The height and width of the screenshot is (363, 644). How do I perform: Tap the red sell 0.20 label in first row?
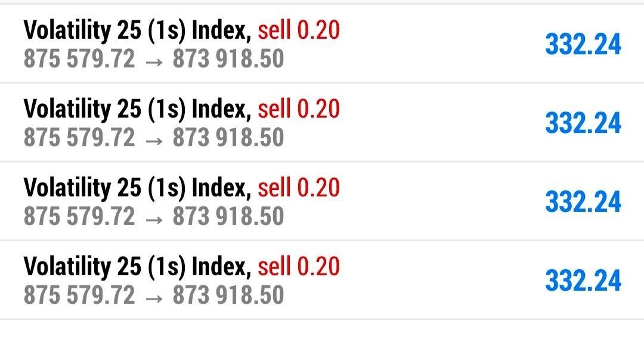pyautogui.click(x=299, y=30)
